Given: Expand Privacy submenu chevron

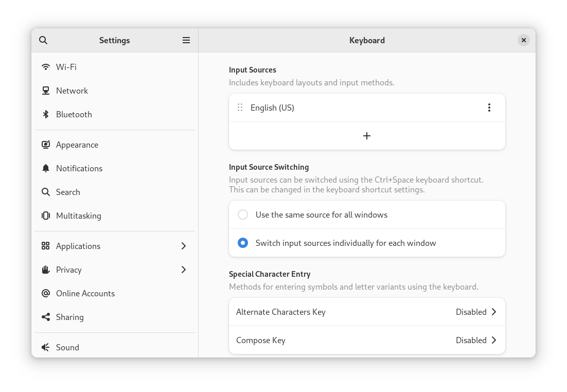Looking at the screenshot, I should (184, 270).
